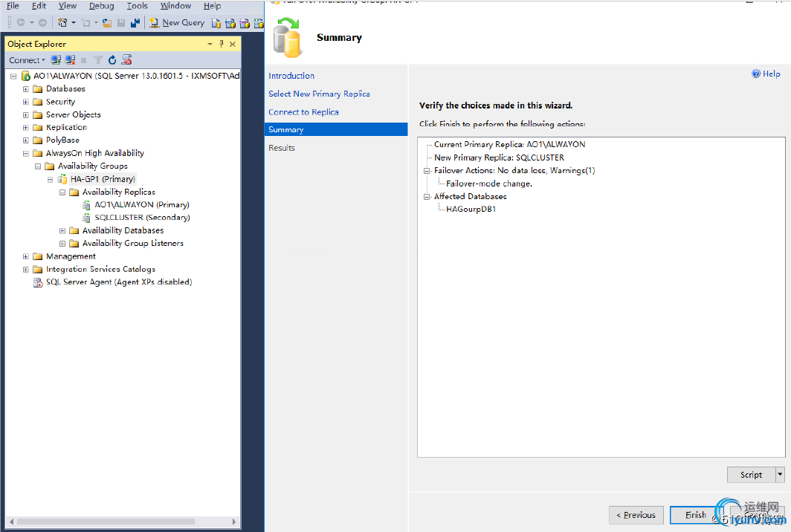Click the AO1\ALWAYON replica icon
Screen dimensions: 791x532
86,205
